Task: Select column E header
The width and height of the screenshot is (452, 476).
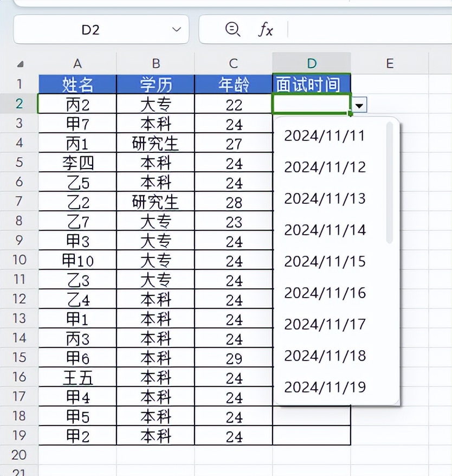Action: pyautogui.click(x=390, y=63)
